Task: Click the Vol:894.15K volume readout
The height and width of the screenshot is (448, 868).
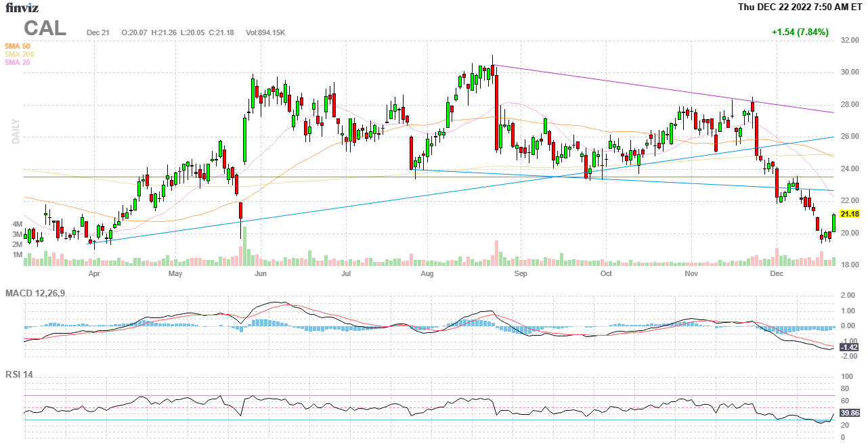Action: [265, 32]
